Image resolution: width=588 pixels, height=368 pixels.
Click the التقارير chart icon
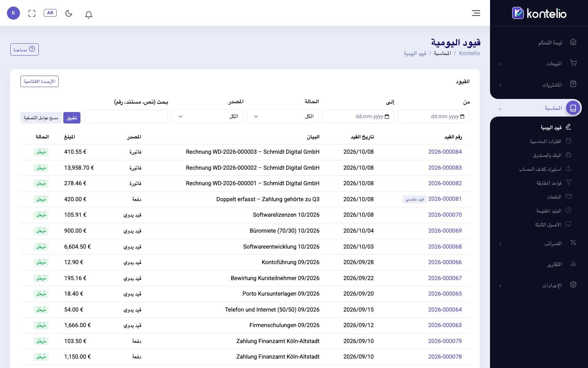[x=573, y=264]
